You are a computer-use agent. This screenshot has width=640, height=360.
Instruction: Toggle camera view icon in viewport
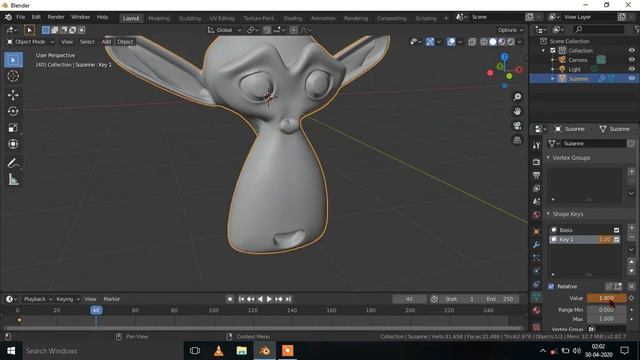click(517, 126)
